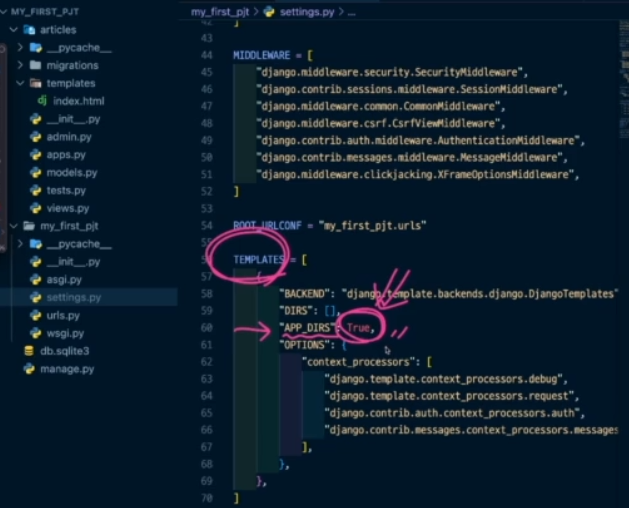Viewport: 629px width, 508px height.
Task: Expand my_first_pjt's __pycache__ folder chevron
Action: point(20,244)
